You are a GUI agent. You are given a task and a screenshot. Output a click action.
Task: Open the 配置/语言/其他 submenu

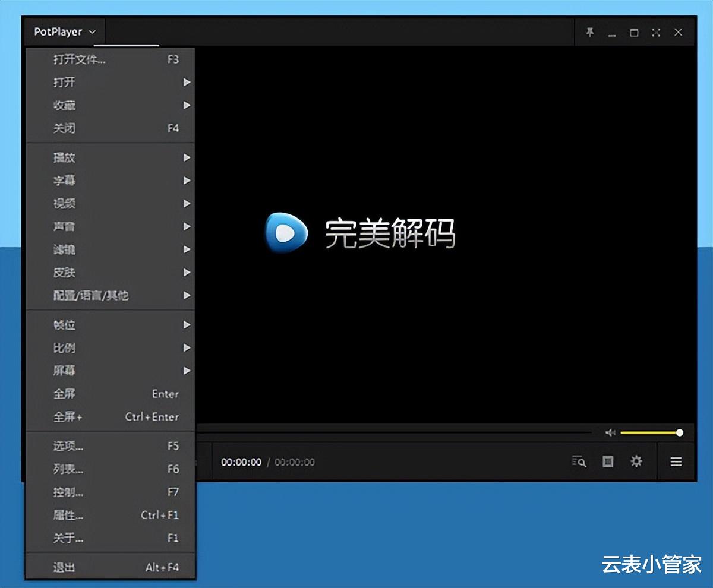pos(111,295)
